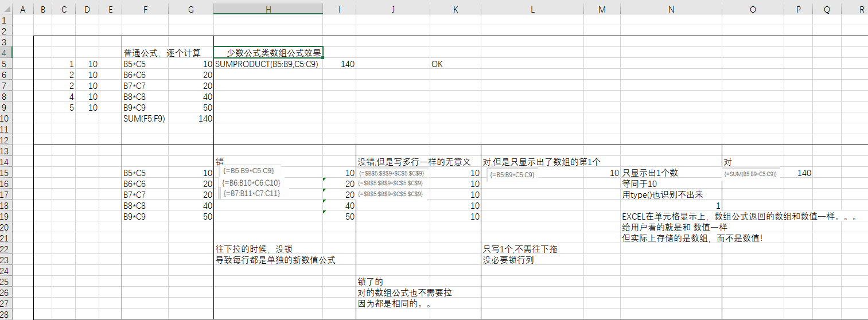Viewport: 868px width, 320px height.
Task: Click the {=B6:B10*C6:C10} formula box
Action: pos(251,183)
